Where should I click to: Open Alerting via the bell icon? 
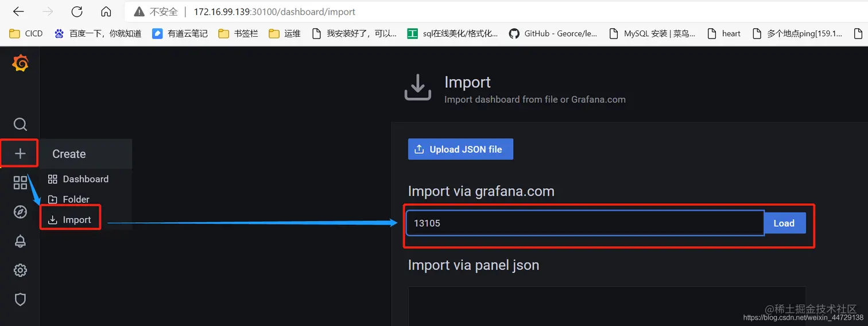(x=20, y=241)
